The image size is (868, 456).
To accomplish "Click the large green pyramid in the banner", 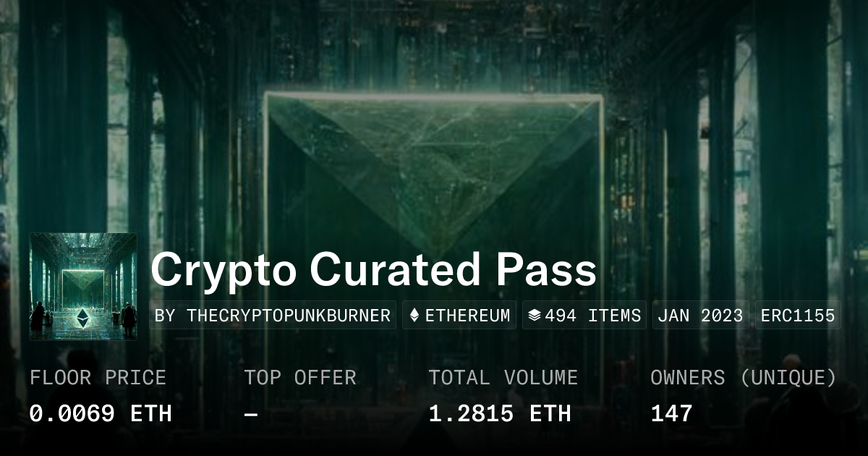I will (434, 166).
